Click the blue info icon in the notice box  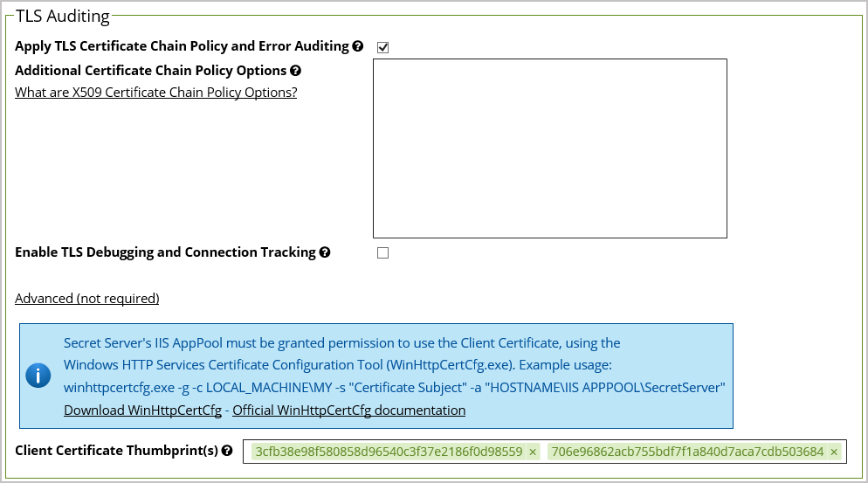pos(38,376)
